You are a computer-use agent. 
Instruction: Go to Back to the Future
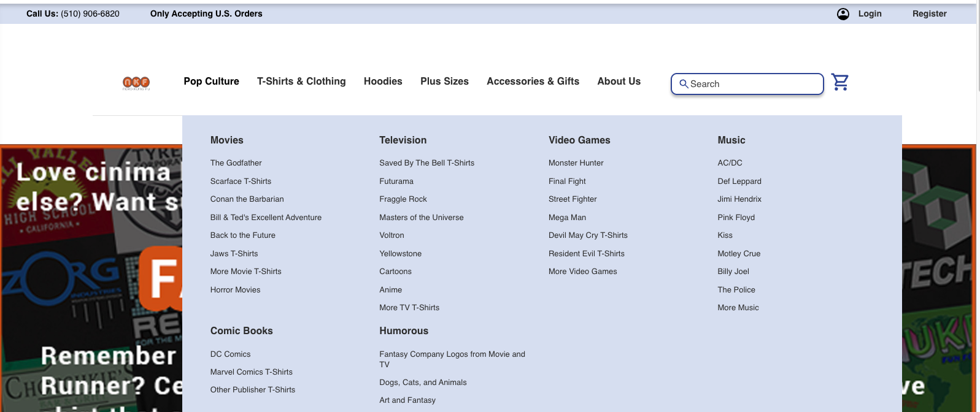pos(242,235)
